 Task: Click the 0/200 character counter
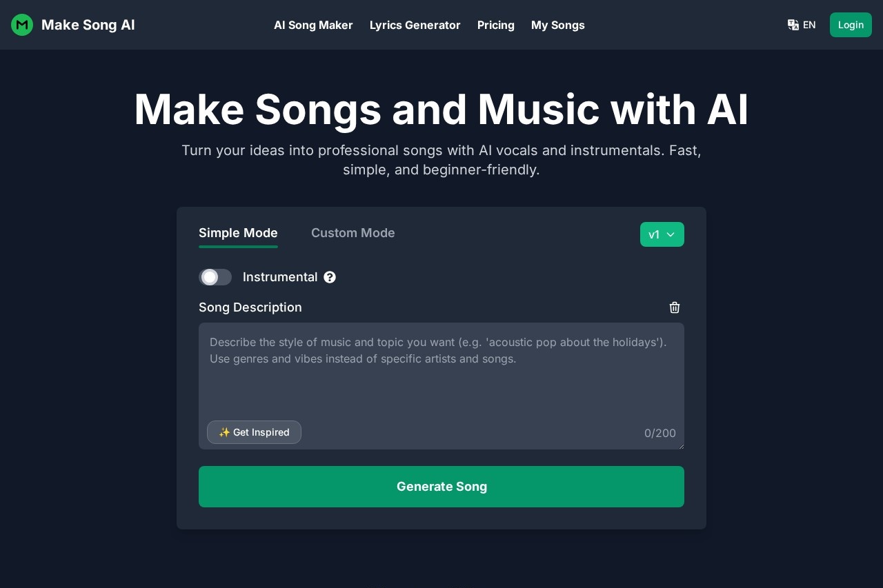coord(659,433)
